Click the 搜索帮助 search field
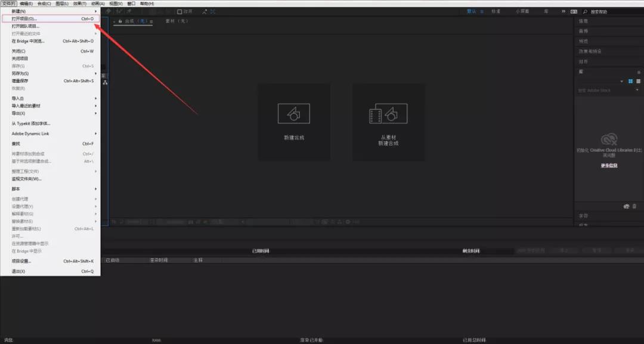 611,11
